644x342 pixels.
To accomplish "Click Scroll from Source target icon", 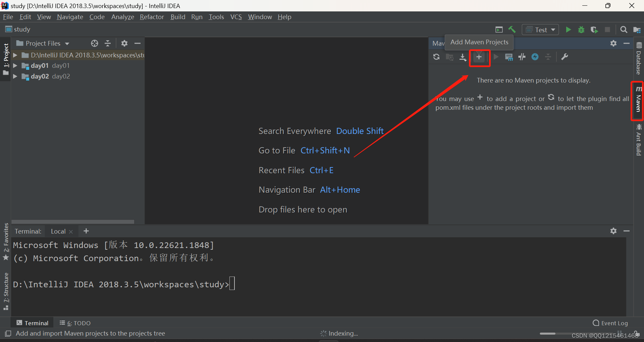I will 95,43.
